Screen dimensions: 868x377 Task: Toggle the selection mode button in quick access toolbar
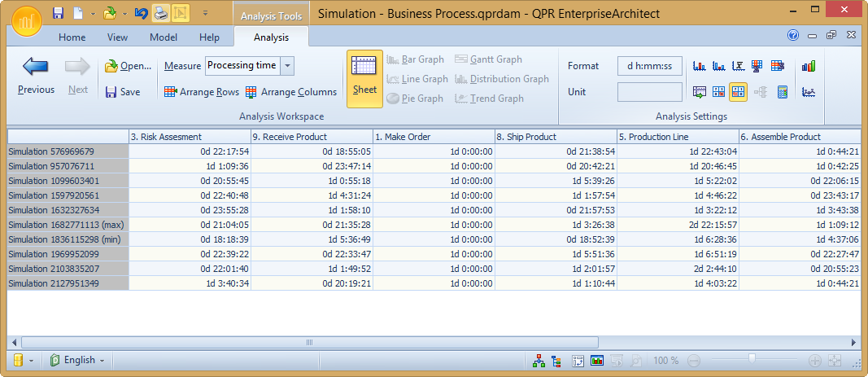[180, 13]
